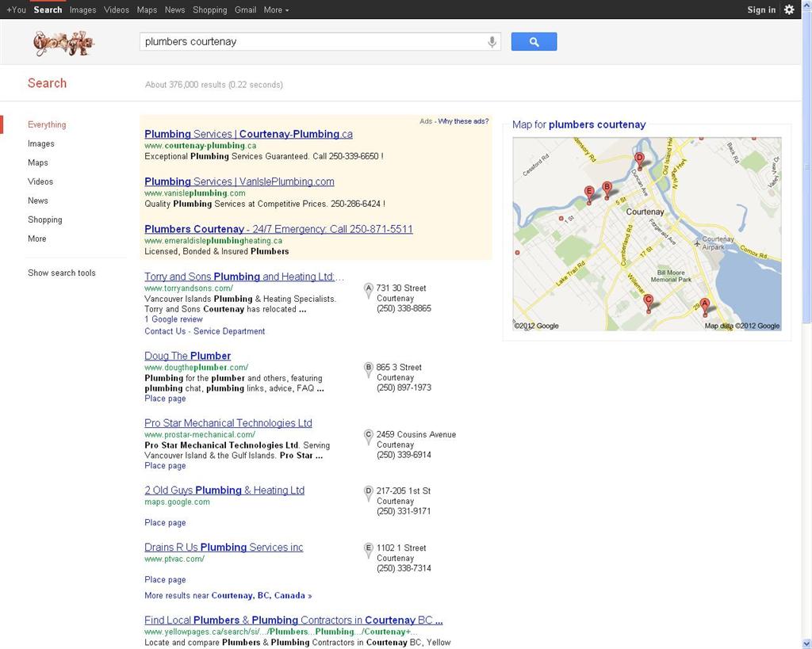The image size is (812, 649).
Task: Open Place page for Pro Star Mechanical
Action: coord(165,466)
